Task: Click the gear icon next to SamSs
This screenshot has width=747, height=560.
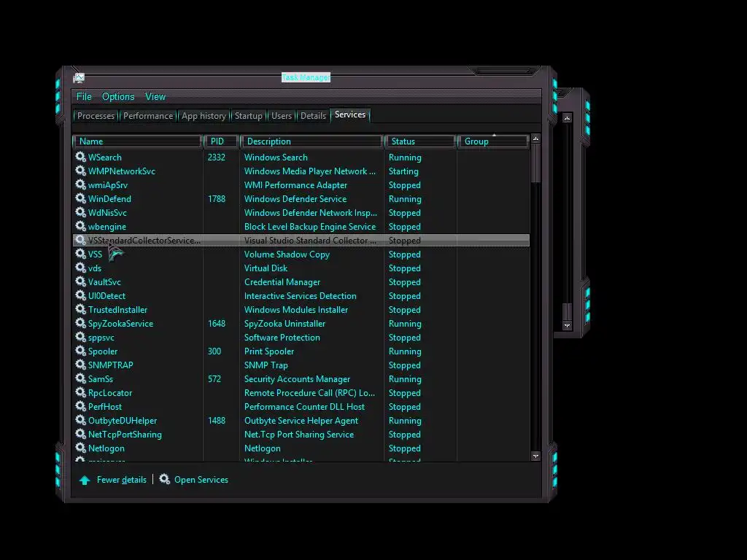Action: [x=80, y=378]
